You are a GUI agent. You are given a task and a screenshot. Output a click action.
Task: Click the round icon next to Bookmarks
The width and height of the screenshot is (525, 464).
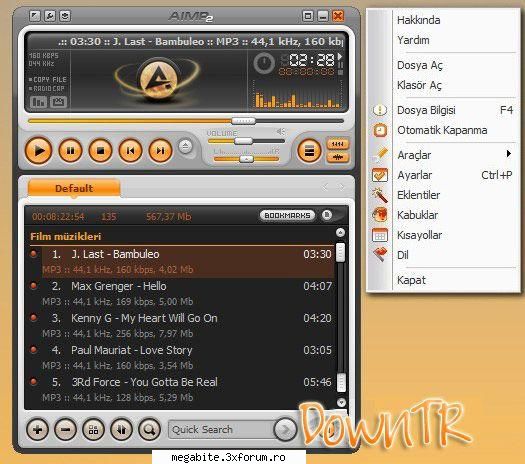click(x=327, y=215)
